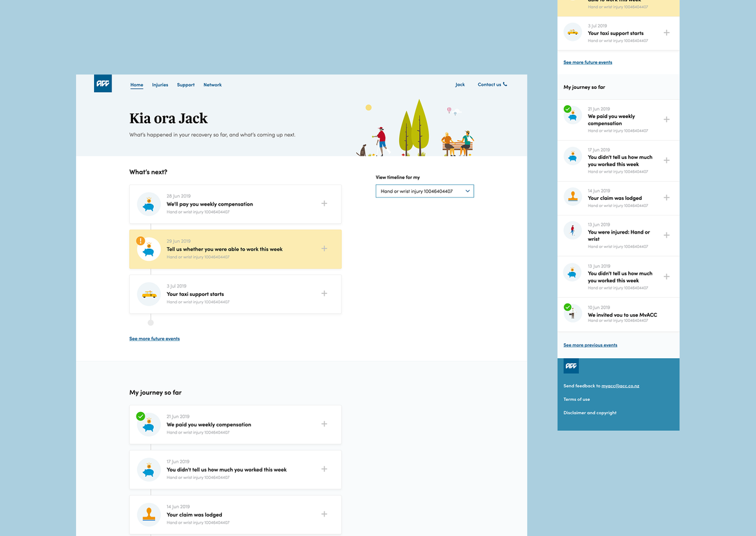The width and height of the screenshot is (756, 536).
Task: Click the stamp icon on main claim lodged card
Action: 149,515
